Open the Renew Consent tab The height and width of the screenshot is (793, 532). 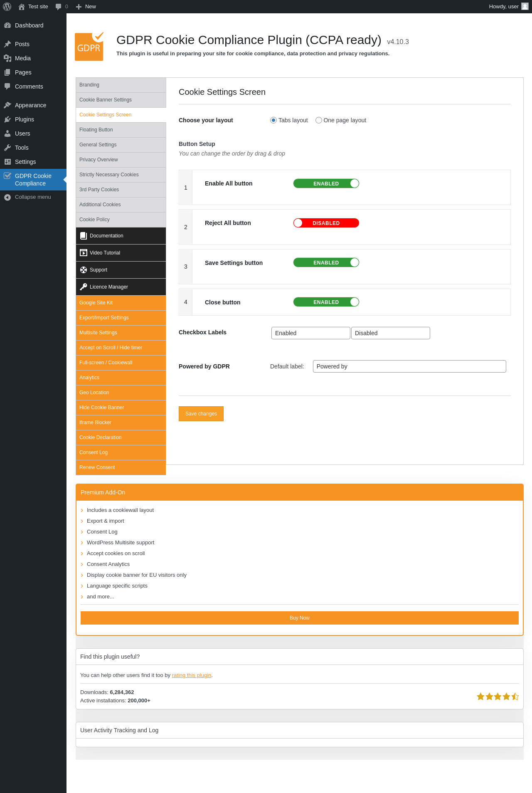[x=121, y=467]
